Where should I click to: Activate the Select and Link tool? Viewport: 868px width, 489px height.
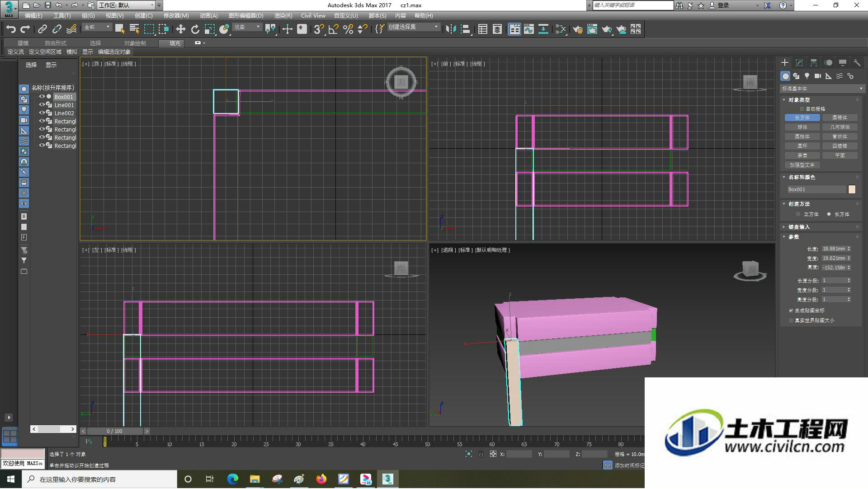point(42,29)
